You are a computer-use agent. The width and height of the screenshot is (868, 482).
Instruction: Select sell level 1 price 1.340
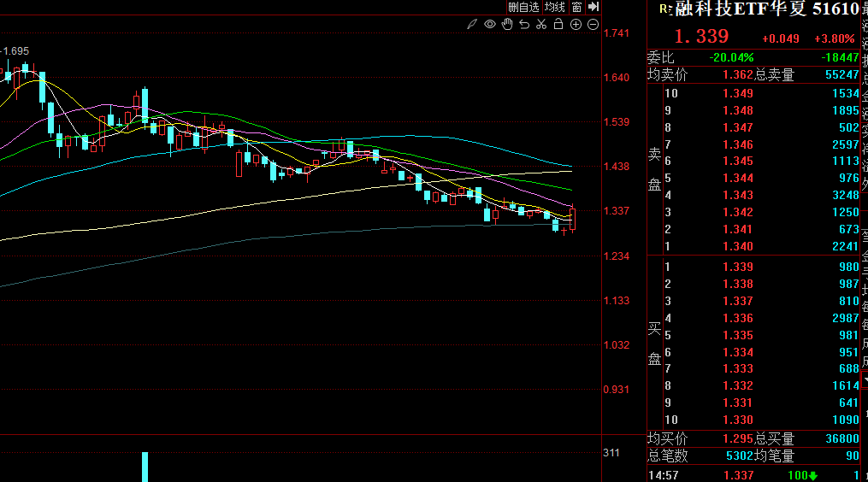tap(738, 247)
